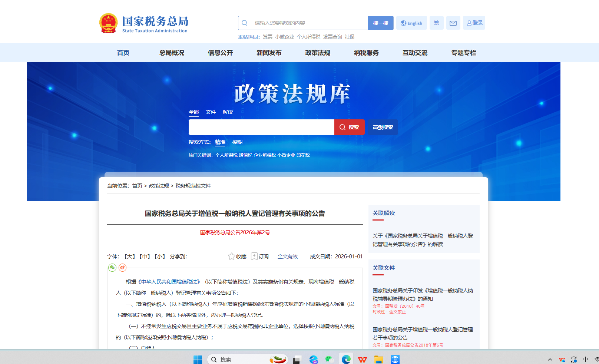Show hidden icons in system tray

coord(550,360)
